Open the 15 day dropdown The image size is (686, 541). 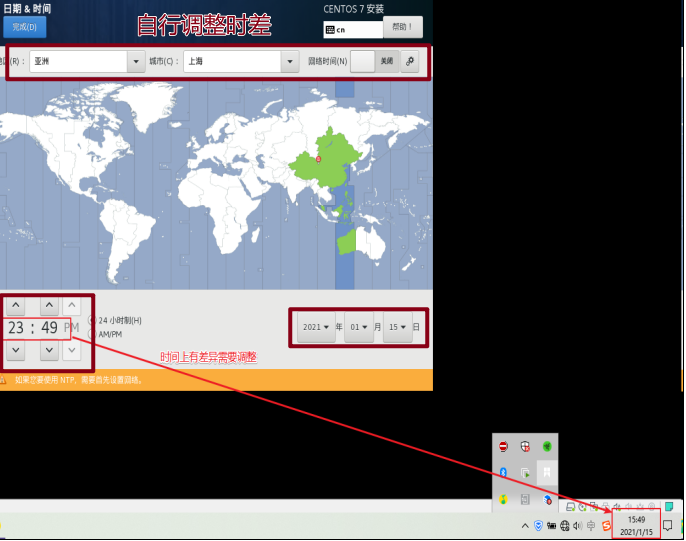pyautogui.click(x=398, y=327)
